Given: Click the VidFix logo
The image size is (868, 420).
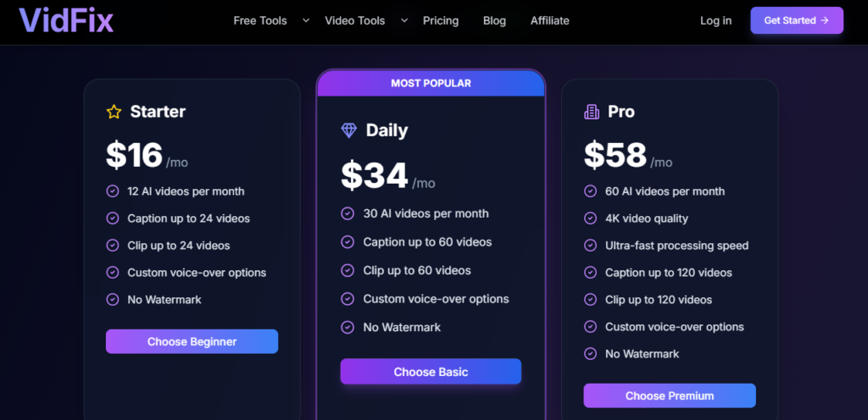Looking at the screenshot, I should pos(66,20).
